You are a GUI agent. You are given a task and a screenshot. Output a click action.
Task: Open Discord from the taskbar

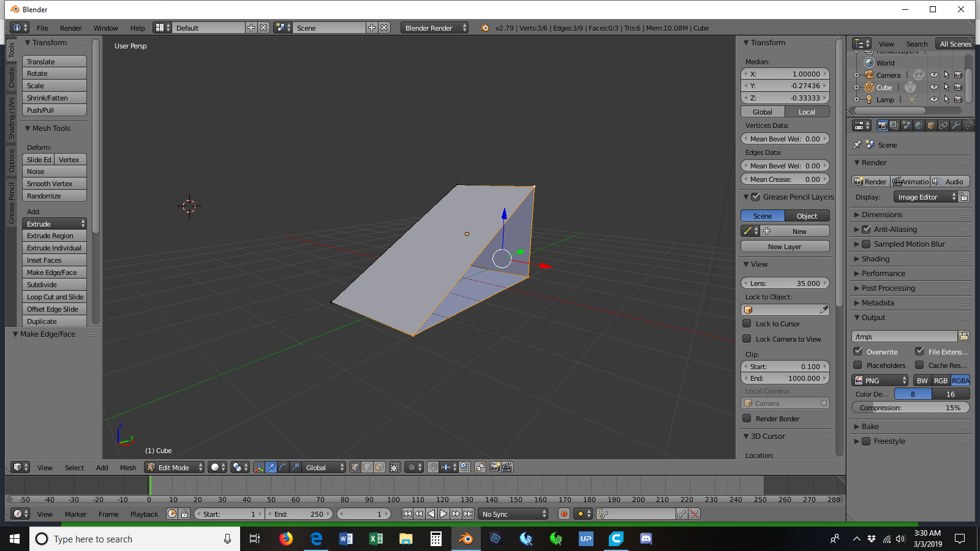[x=646, y=539]
